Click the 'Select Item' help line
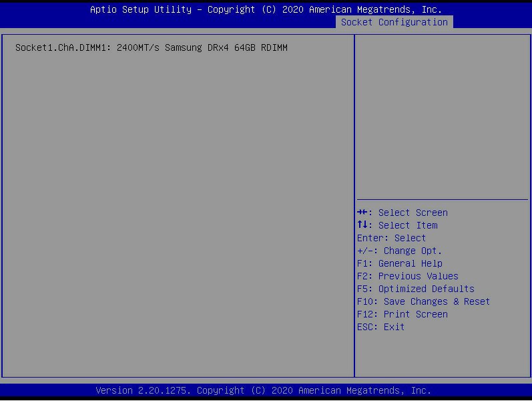Screen dimensions: 532x401 click(397, 225)
